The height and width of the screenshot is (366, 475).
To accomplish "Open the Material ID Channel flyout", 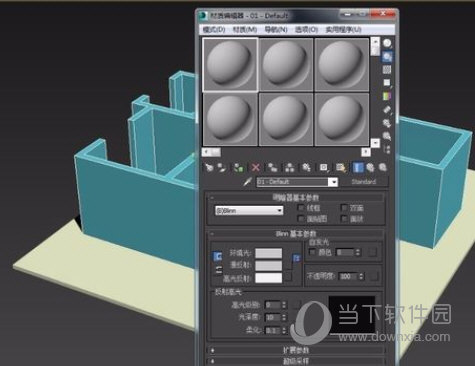I will (324, 167).
